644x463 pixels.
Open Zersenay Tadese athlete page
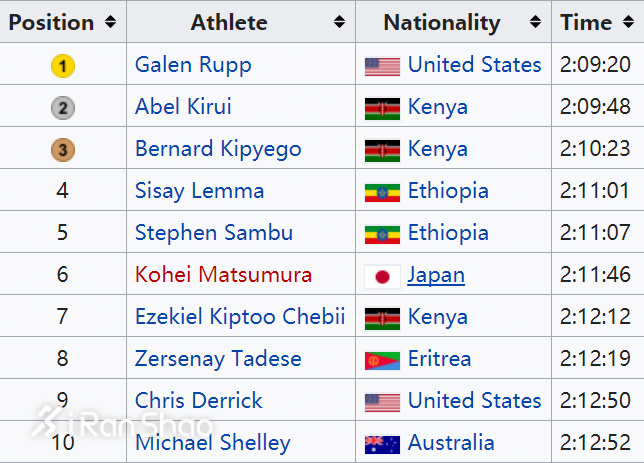pyautogui.click(x=218, y=359)
